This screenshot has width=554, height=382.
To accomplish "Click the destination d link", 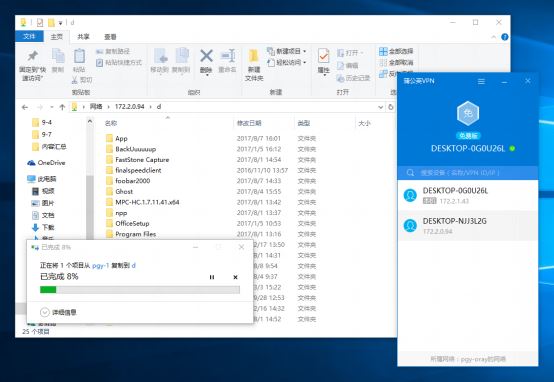I will click(x=134, y=265).
